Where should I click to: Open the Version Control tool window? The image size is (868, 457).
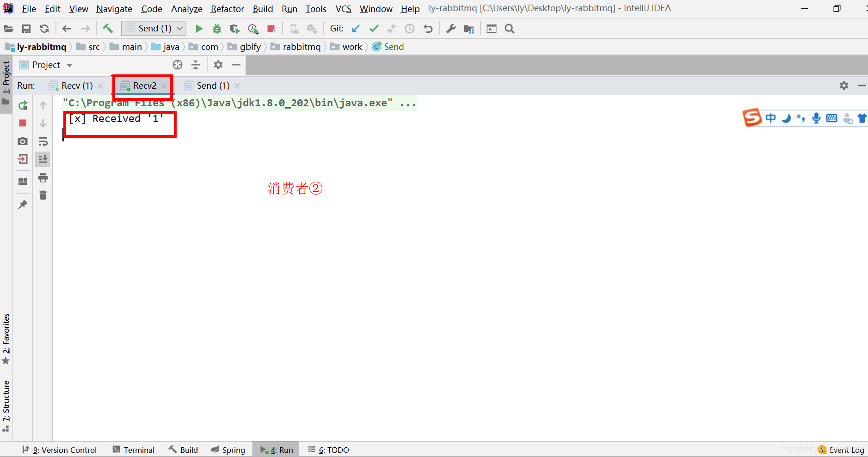tap(60, 450)
